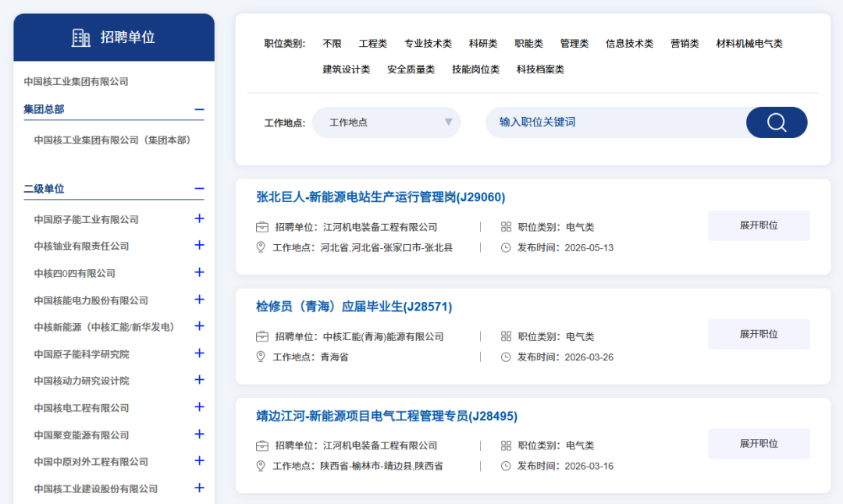The height and width of the screenshot is (504, 843).
Task: Select 技能岗位类 job category filter
Action: point(475,69)
